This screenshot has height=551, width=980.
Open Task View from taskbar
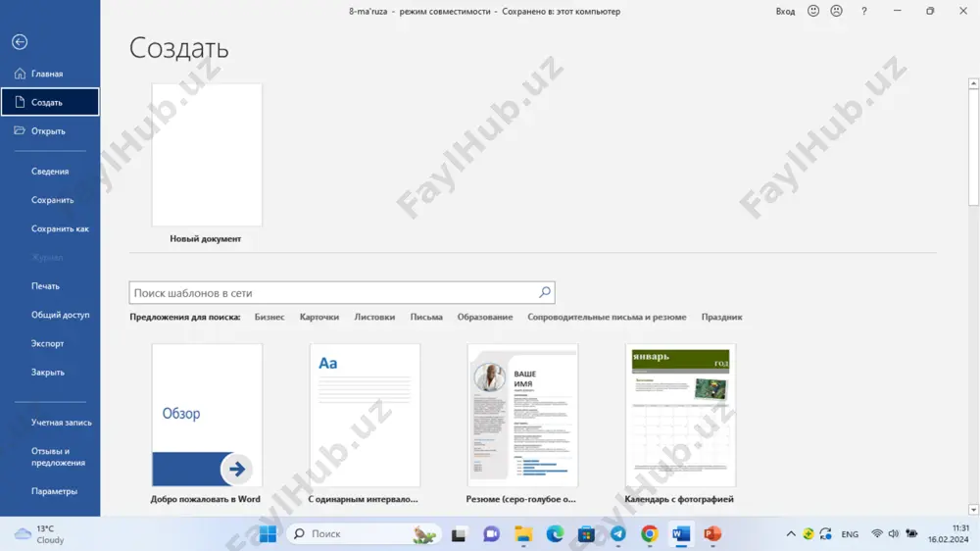pyautogui.click(x=459, y=534)
